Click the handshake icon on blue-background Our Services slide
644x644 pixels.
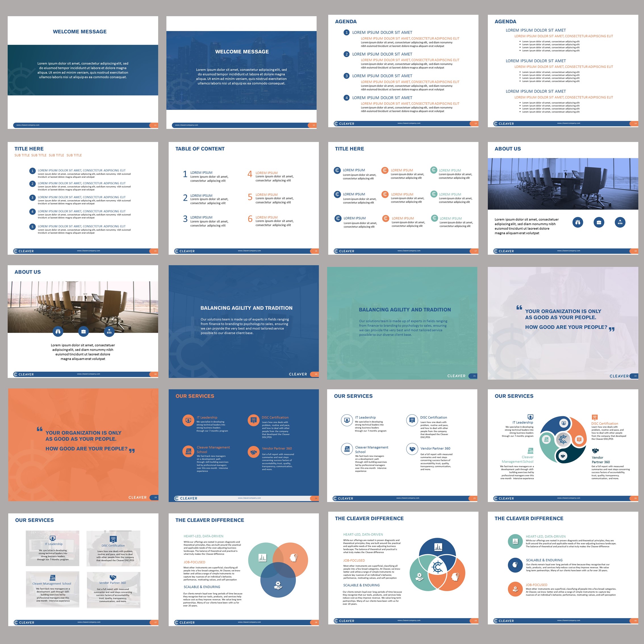click(x=253, y=452)
